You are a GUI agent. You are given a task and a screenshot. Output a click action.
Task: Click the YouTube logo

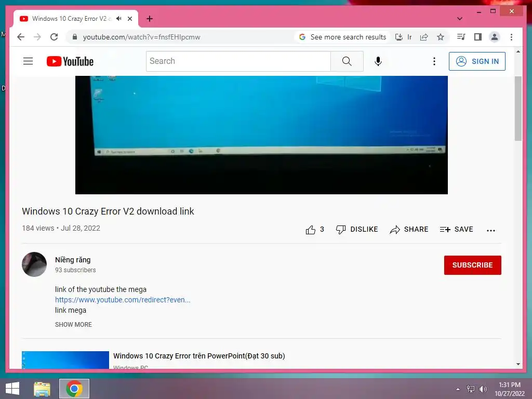pos(70,61)
